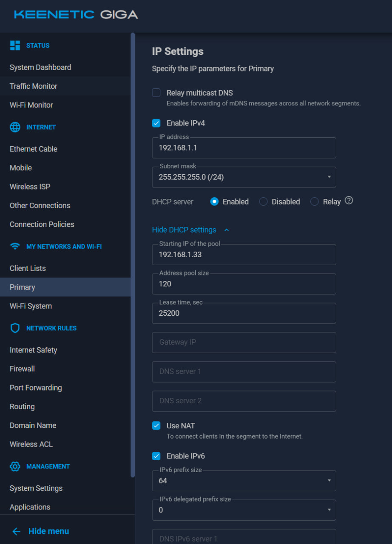Image resolution: width=392 pixels, height=544 pixels.
Task: Open the IPv6 prefix size dropdown
Action: 244,481
